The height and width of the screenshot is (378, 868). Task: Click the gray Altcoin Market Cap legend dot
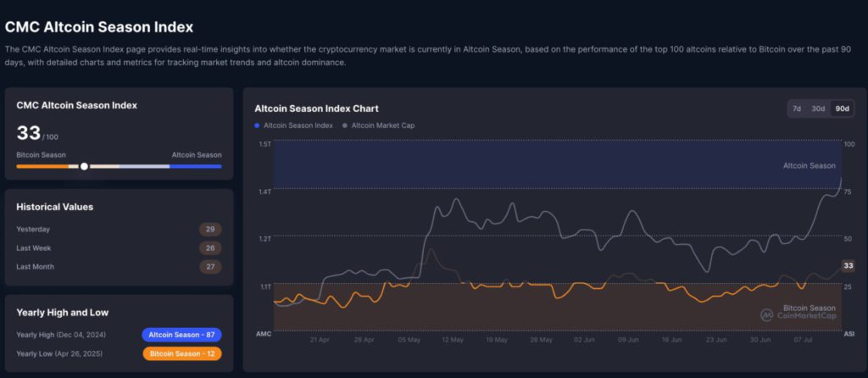345,125
